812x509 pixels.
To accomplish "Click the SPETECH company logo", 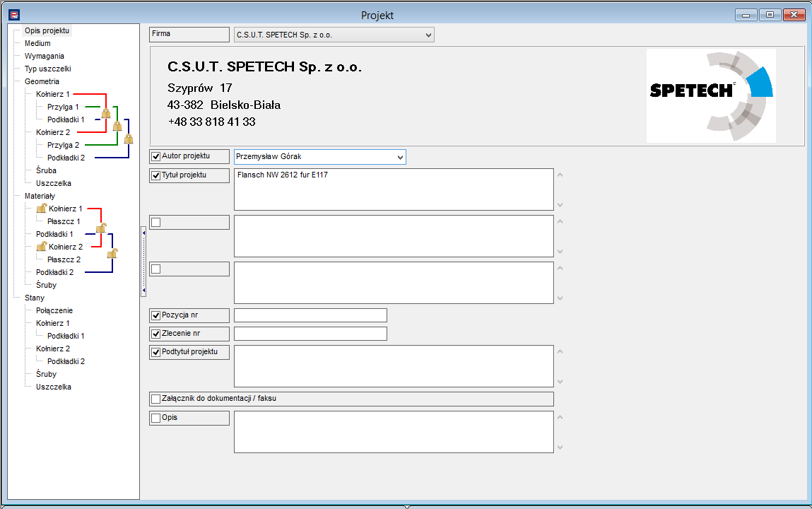I will (711, 96).
